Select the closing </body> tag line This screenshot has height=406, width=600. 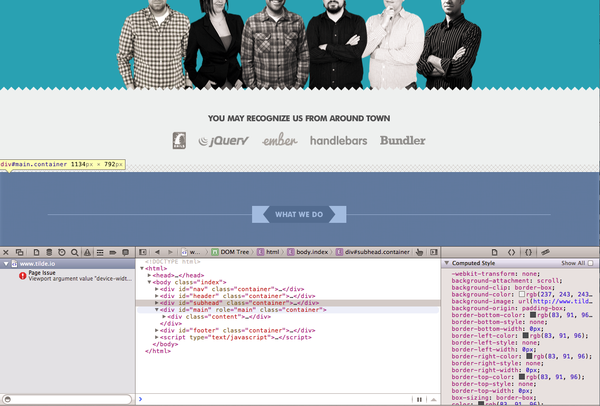165,344
